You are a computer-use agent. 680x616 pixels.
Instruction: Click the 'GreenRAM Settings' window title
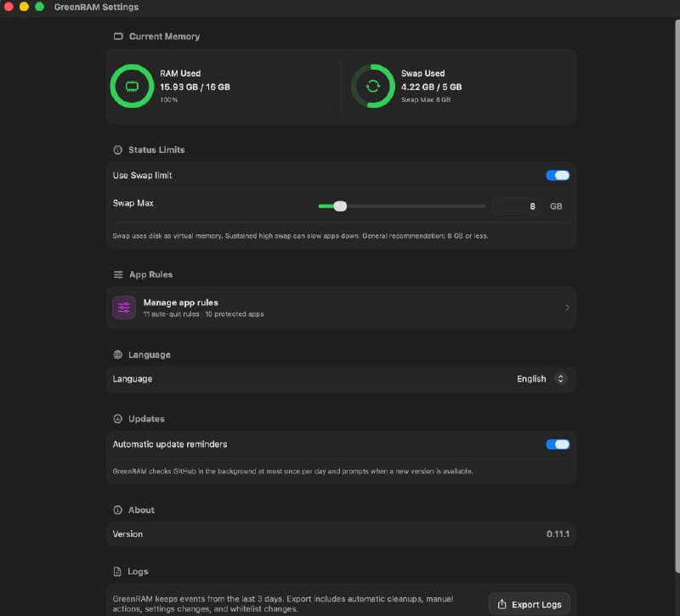coord(96,7)
